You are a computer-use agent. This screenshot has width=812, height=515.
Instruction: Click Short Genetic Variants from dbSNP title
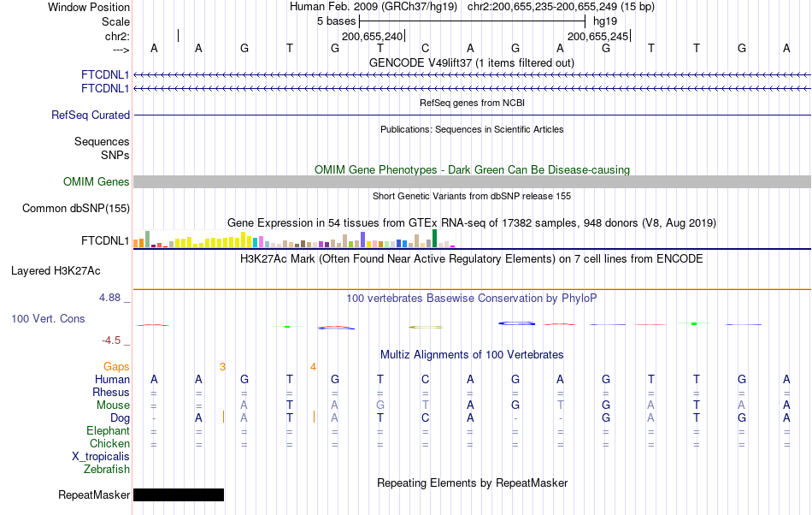[472, 196]
